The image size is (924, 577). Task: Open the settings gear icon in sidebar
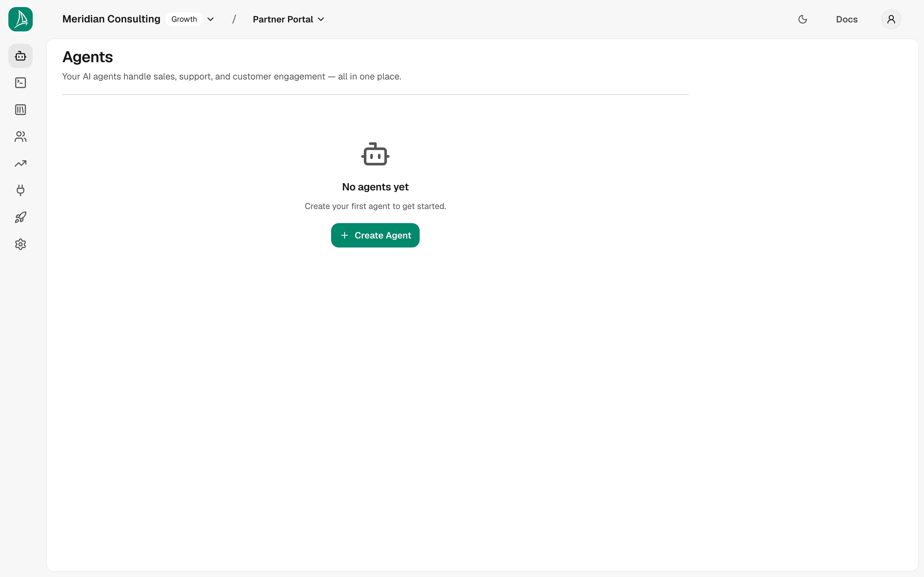(x=21, y=244)
